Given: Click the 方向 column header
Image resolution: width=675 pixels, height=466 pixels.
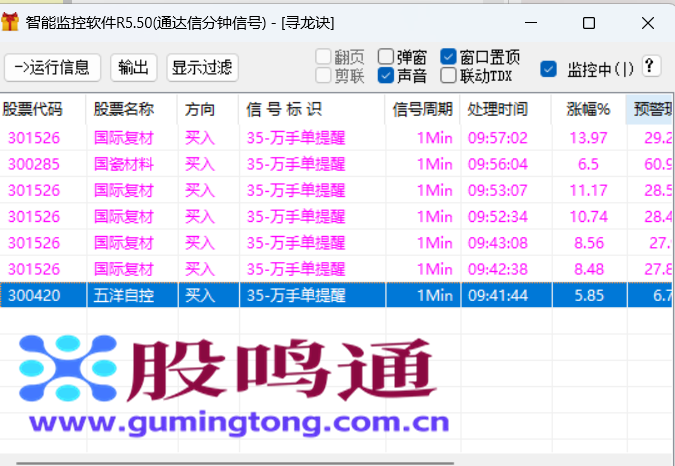Looking at the screenshot, I should tap(208, 109).
